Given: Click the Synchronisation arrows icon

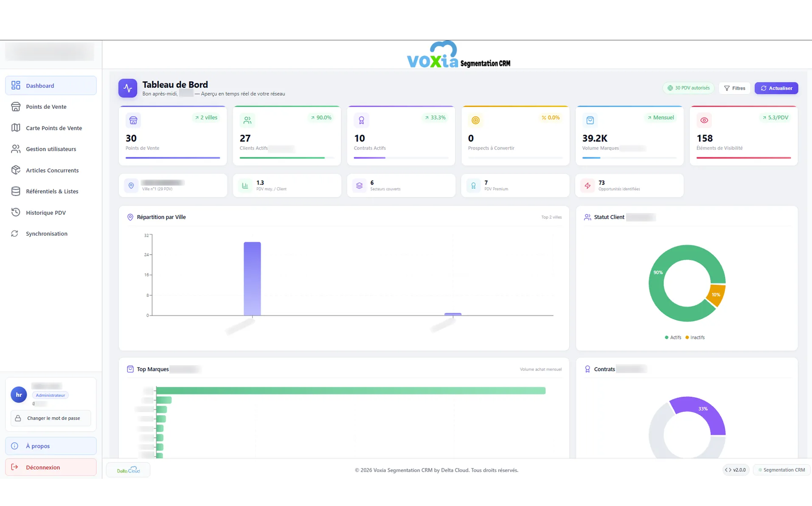Looking at the screenshot, I should click(15, 233).
